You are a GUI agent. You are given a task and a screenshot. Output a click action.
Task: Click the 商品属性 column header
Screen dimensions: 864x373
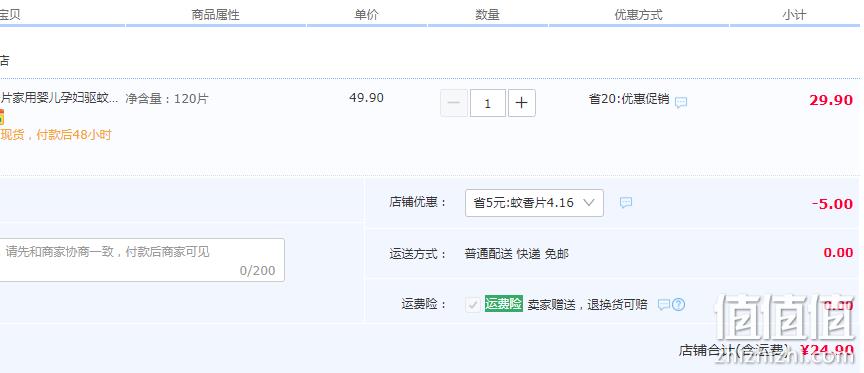(215, 15)
